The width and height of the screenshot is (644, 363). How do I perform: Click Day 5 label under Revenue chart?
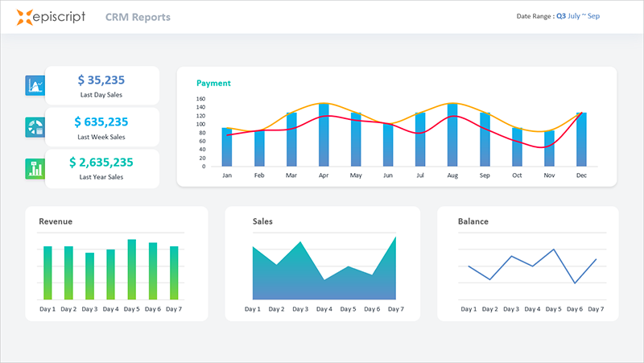132,309
